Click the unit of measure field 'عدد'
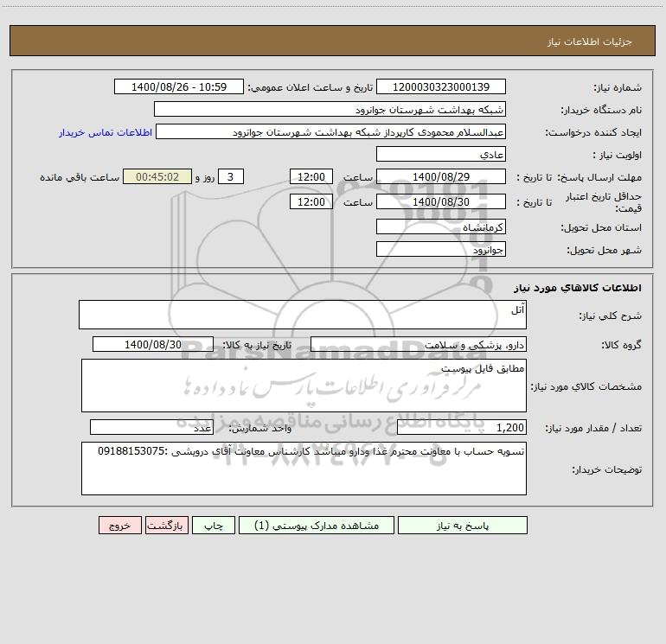This screenshot has width=666, height=644. click(x=151, y=428)
